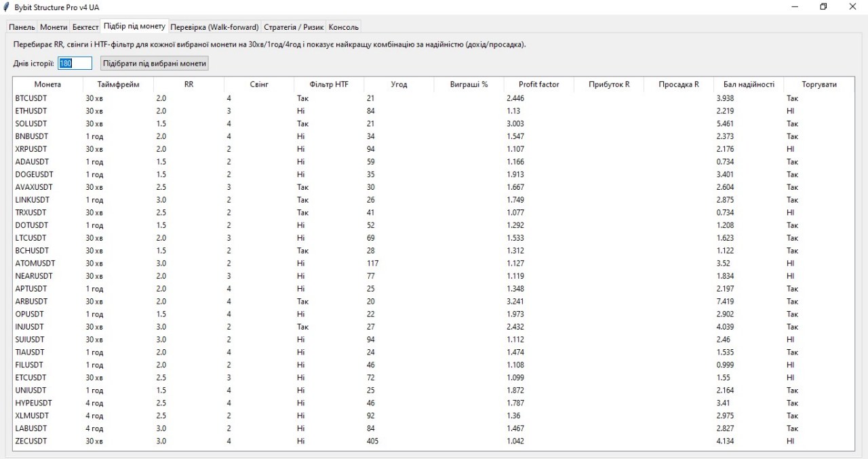The width and height of the screenshot is (868, 459).
Task: Click reliability score 7.419 for ARBUSDT
Action: click(x=725, y=302)
